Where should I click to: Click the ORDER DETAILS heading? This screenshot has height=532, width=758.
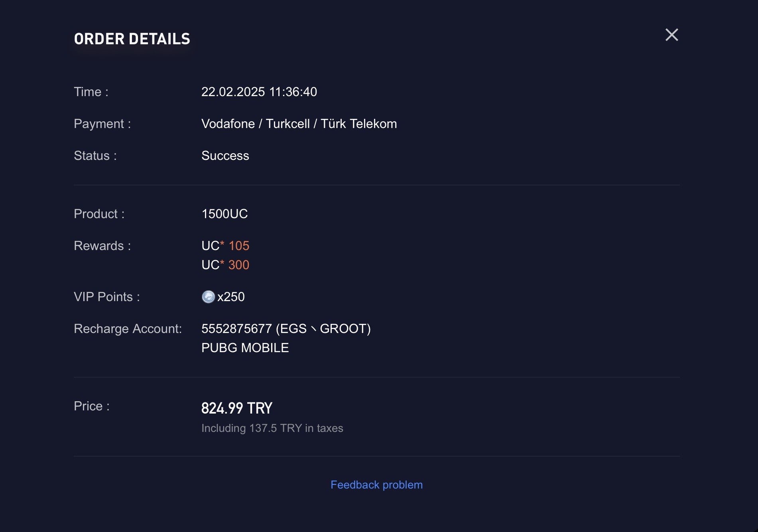click(x=132, y=39)
